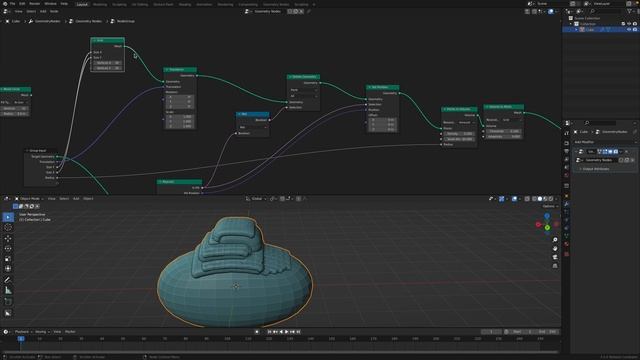
Task: Click the Adaptivity slider on Volume to Mesh node
Action: click(504, 136)
